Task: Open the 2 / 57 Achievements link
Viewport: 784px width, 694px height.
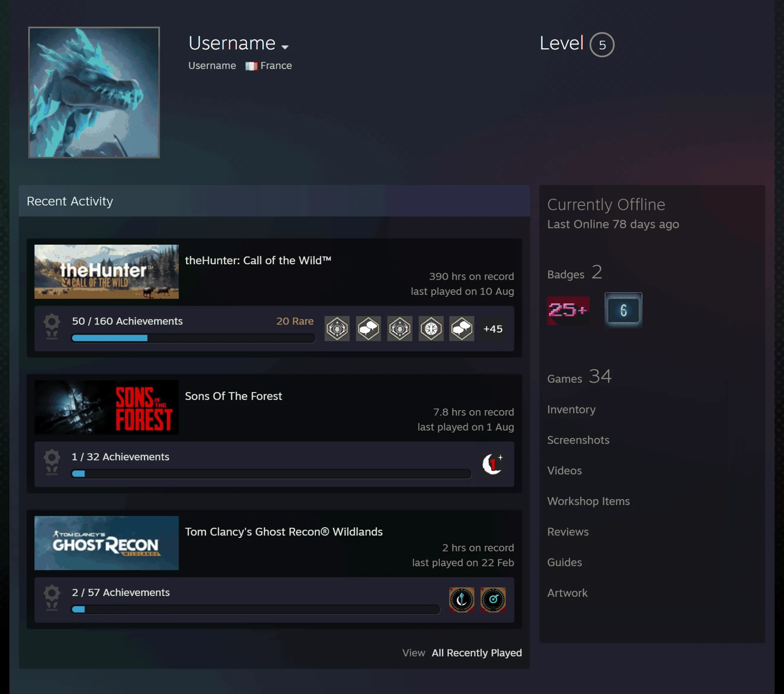Action: (121, 592)
